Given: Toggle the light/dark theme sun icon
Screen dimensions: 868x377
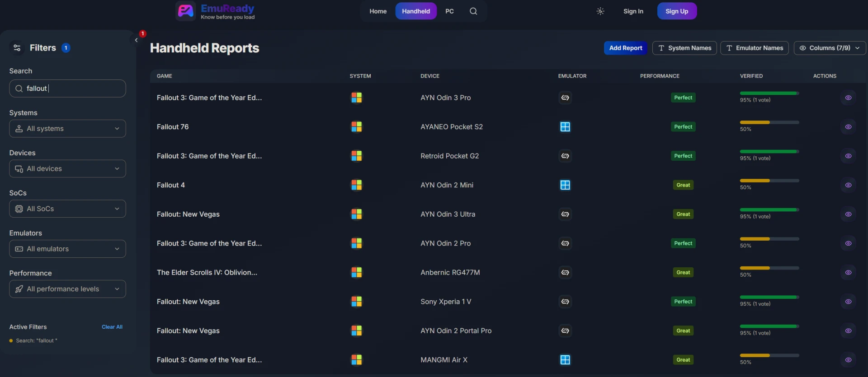Looking at the screenshot, I should [x=600, y=11].
